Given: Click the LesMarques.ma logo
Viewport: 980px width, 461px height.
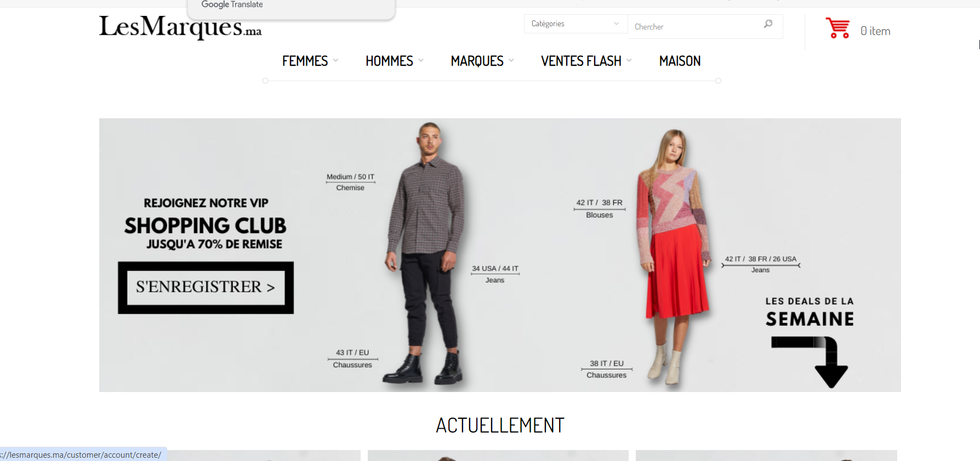Looking at the screenshot, I should (180, 26).
